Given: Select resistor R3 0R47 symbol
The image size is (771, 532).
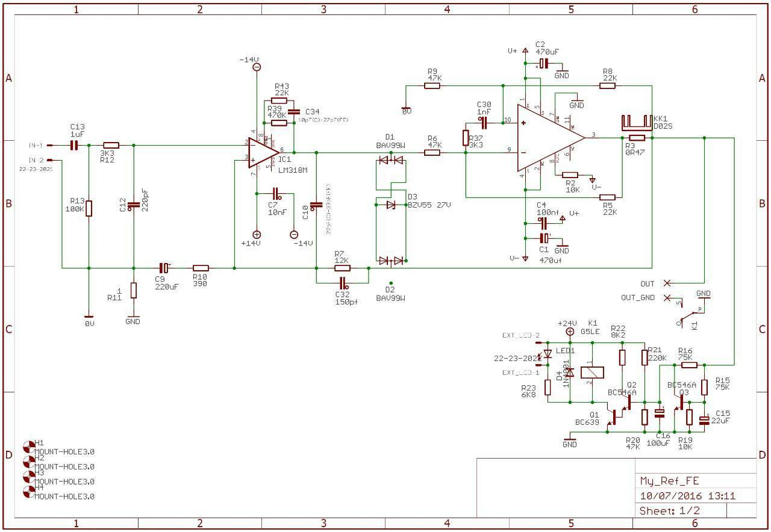Looking at the screenshot, I should (x=637, y=138).
